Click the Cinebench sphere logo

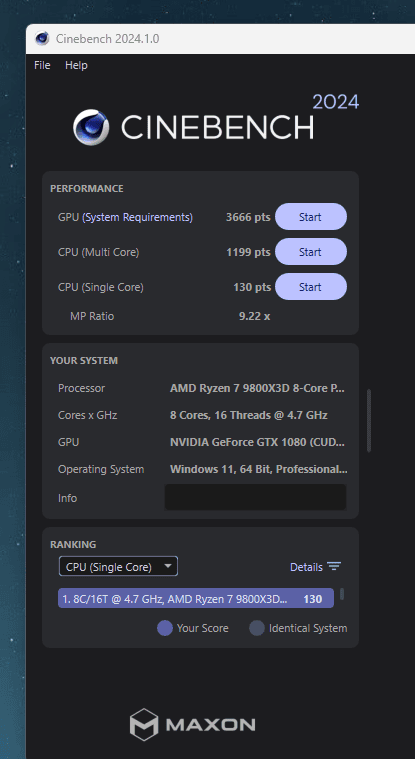pos(91,127)
